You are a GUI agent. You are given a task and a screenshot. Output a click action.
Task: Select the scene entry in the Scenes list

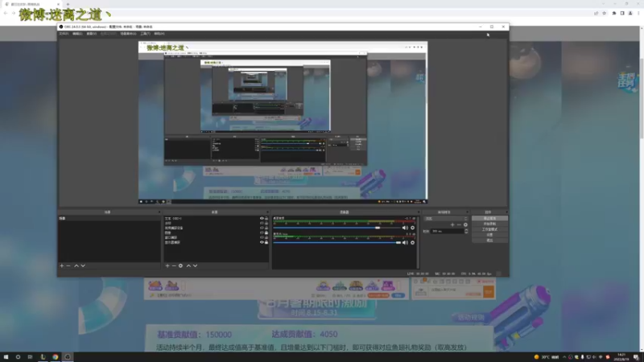point(109,218)
